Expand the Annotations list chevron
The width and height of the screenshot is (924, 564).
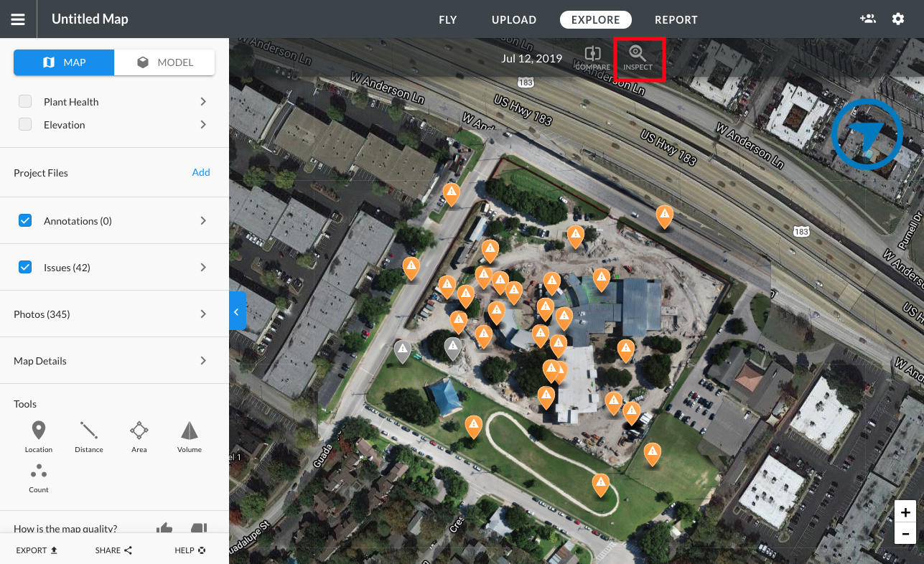203,221
